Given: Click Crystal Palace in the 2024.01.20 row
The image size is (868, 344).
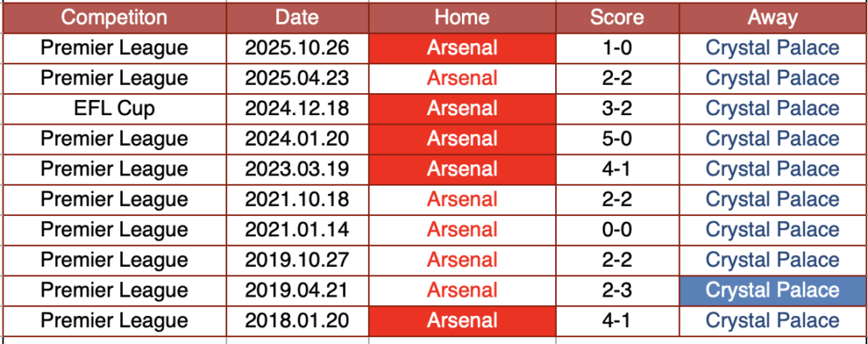Looking at the screenshot, I should click(772, 139).
